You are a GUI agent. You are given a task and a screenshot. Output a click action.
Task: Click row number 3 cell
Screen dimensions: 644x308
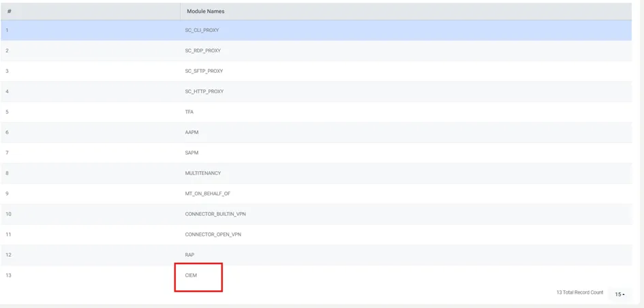[91, 71]
